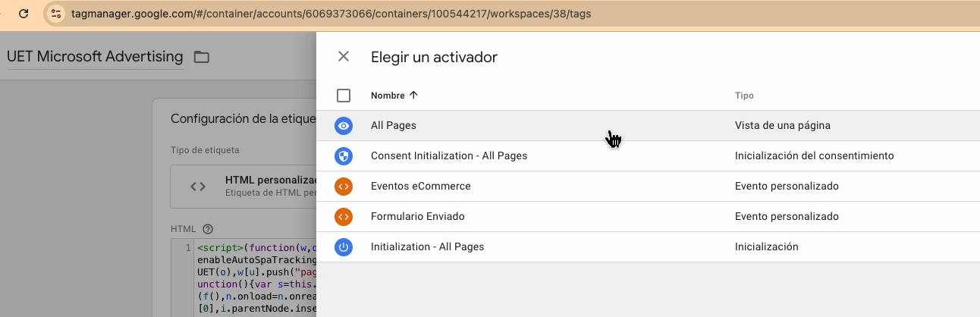Click the Formulario Enviado code icon
This screenshot has height=317, width=980.
point(344,217)
